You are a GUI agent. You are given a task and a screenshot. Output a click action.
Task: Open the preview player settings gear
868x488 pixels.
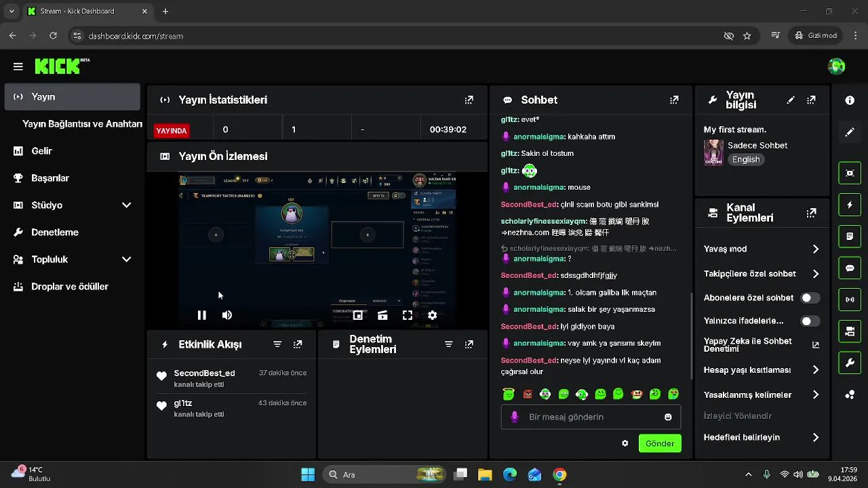coord(433,315)
